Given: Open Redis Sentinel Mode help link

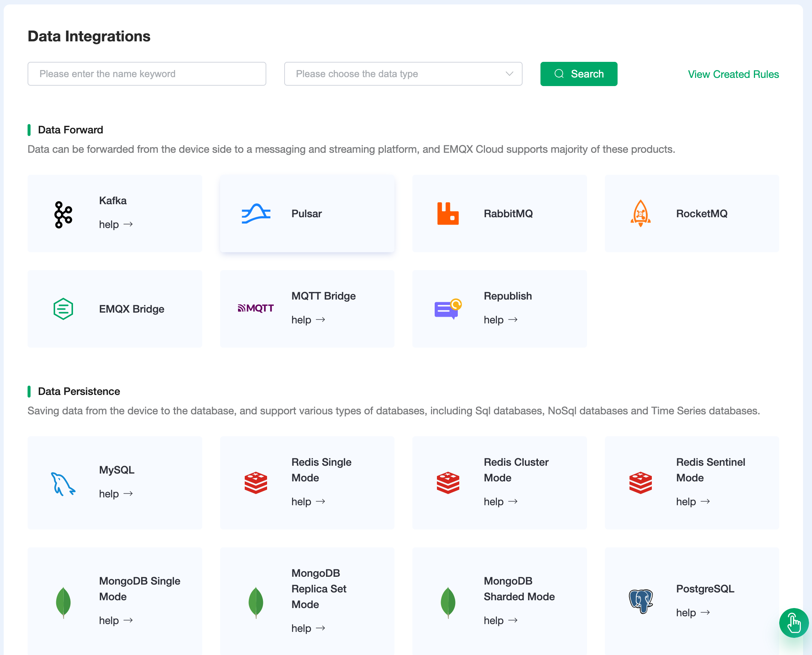Looking at the screenshot, I should click(x=693, y=502).
